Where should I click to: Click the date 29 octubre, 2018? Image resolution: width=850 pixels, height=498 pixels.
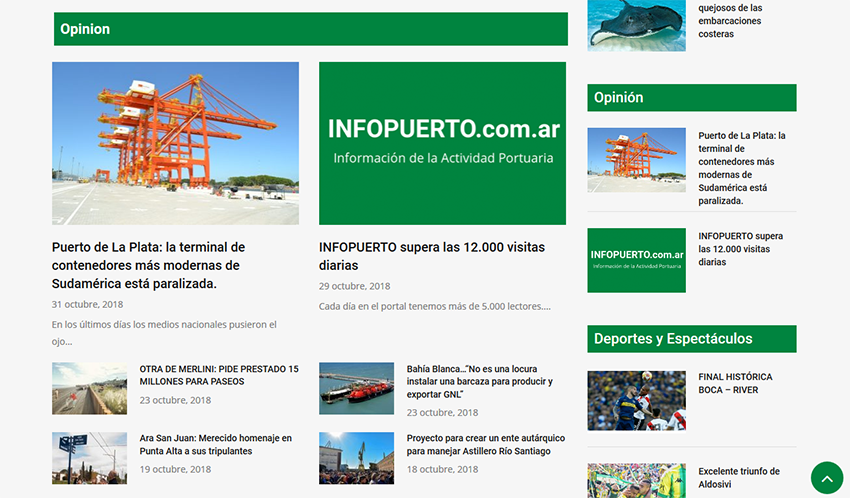coord(355,286)
